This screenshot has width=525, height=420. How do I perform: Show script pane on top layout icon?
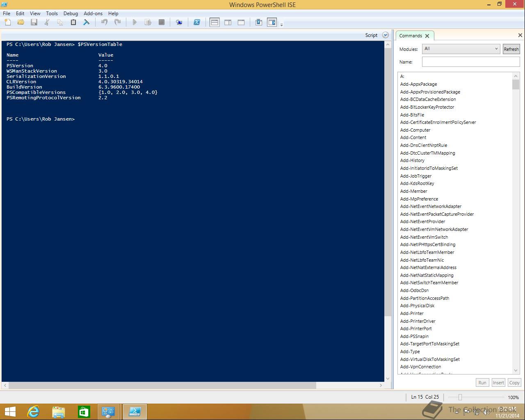215,23
